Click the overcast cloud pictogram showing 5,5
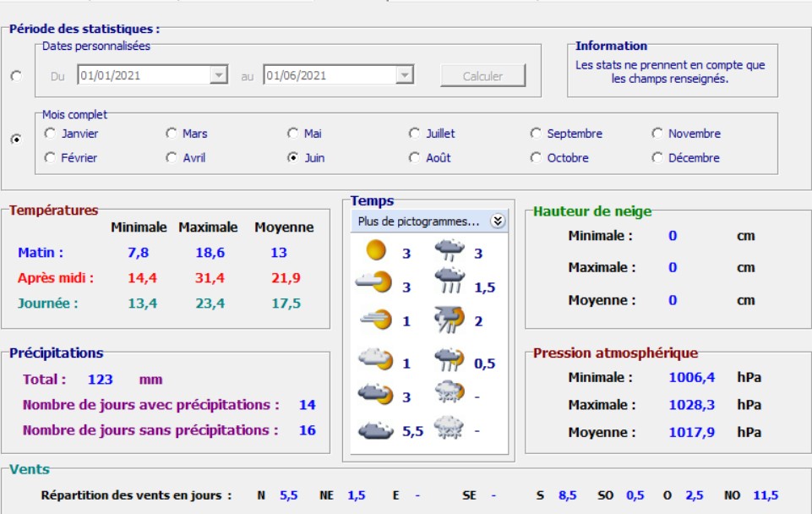The height and width of the screenshot is (514, 812). pyautogui.click(x=376, y=430)
